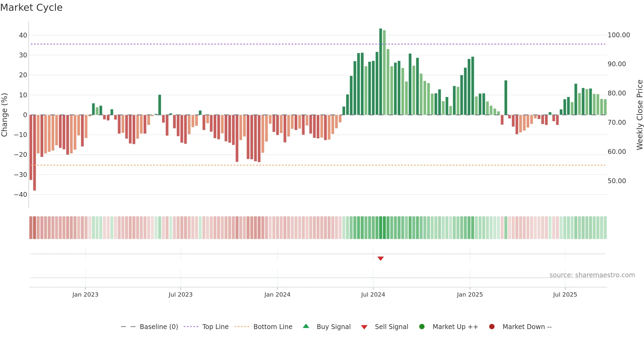Click the orange dotted bottom line on chart
The image size is (644, 362).
tap(318, 165)
